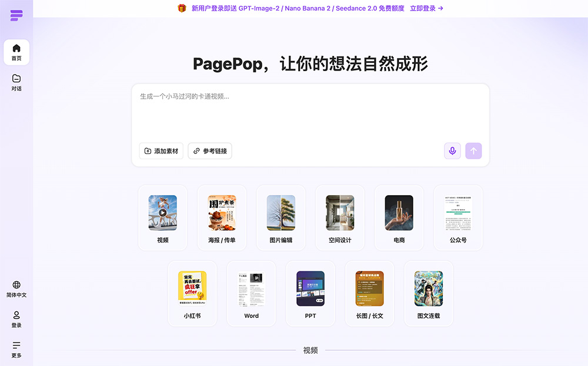The image size is (588, 366).
Task: Select the 公众号 official account card
Action: [458, 217]
